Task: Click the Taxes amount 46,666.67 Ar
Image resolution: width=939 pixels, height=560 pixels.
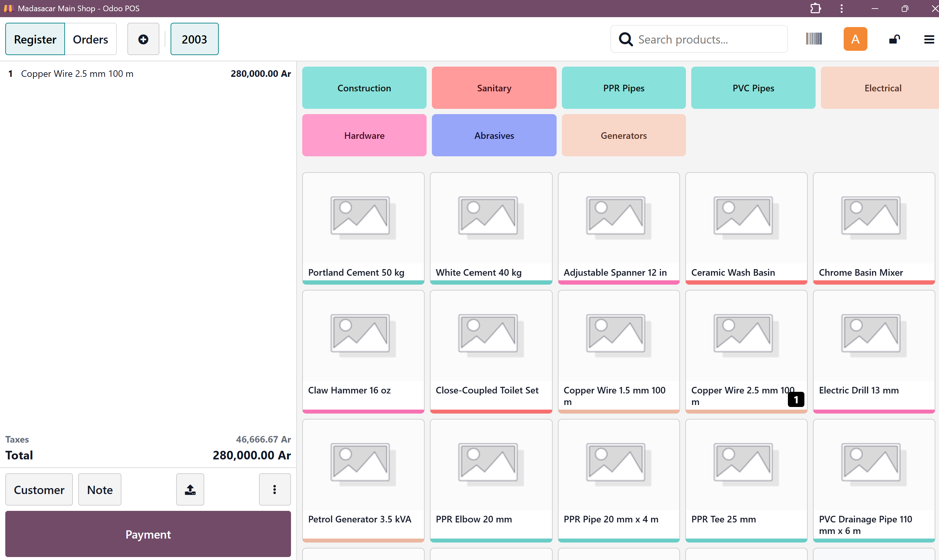Action: [x=263, y=439]
